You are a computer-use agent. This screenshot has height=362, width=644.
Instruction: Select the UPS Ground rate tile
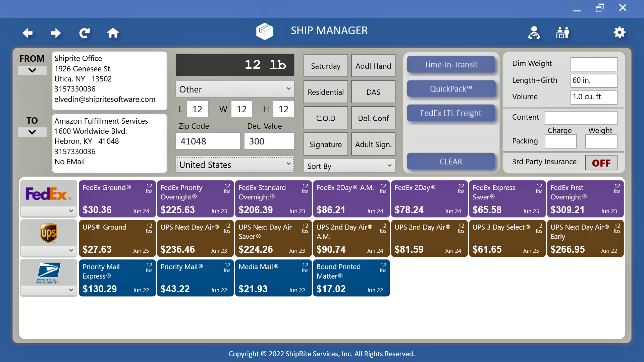tap(117, 238)
